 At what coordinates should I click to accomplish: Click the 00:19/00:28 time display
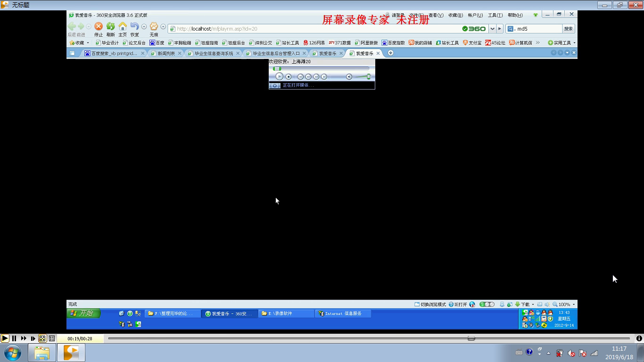pos(80,338)
